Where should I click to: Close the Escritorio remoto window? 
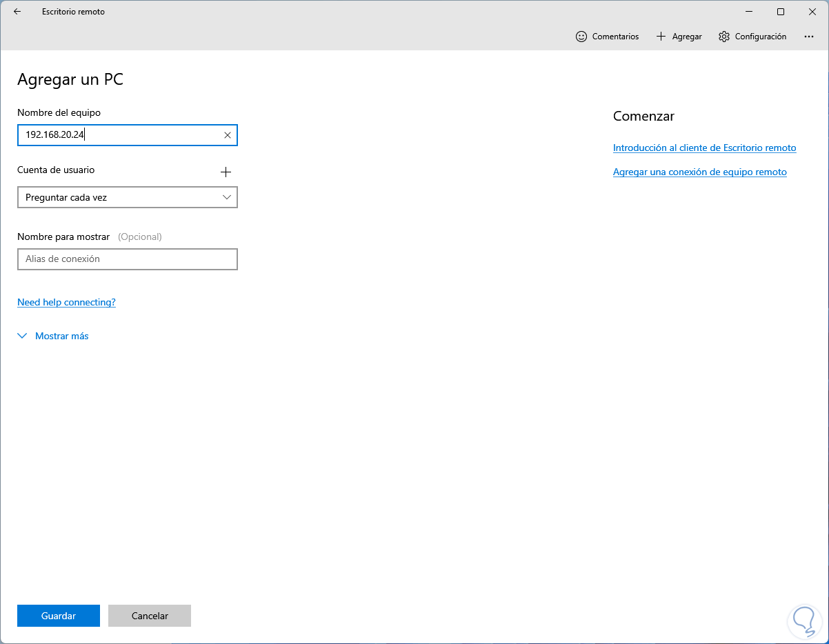[x=812, y=12]
